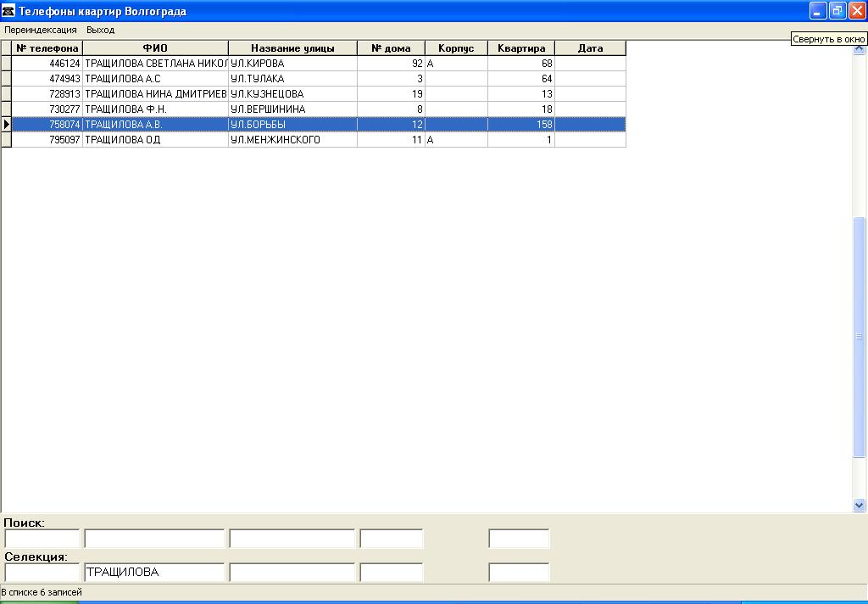The image size is (868, 604).
Task: Click the Дата column header
Action: point(590,48)
